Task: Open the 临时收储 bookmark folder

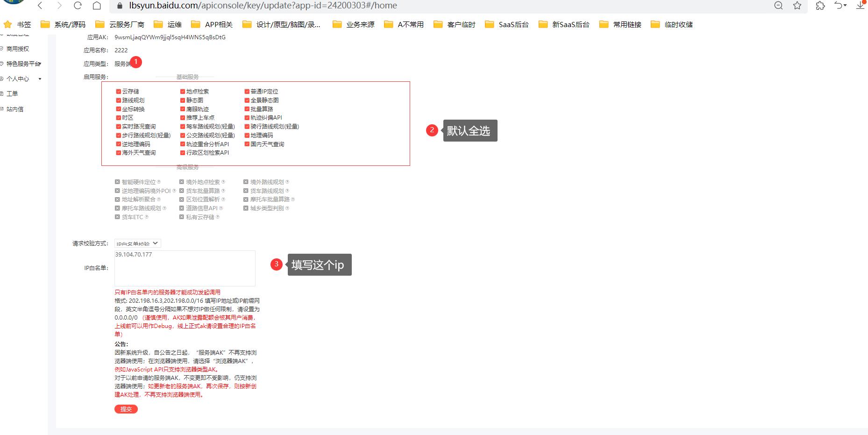Action: [x=672, y=24]
